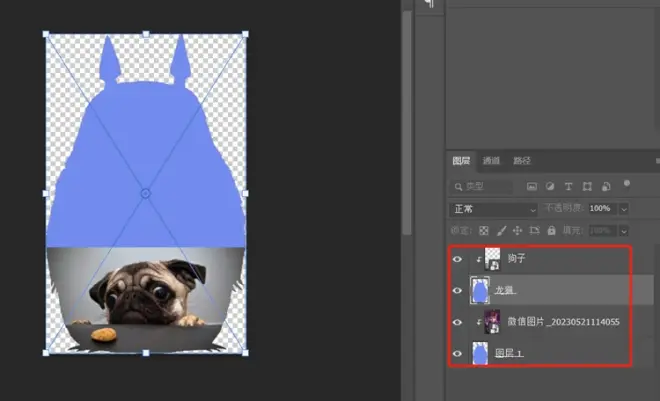
Task: Filter layers by text (T) type
Action: tap(568, 186)
